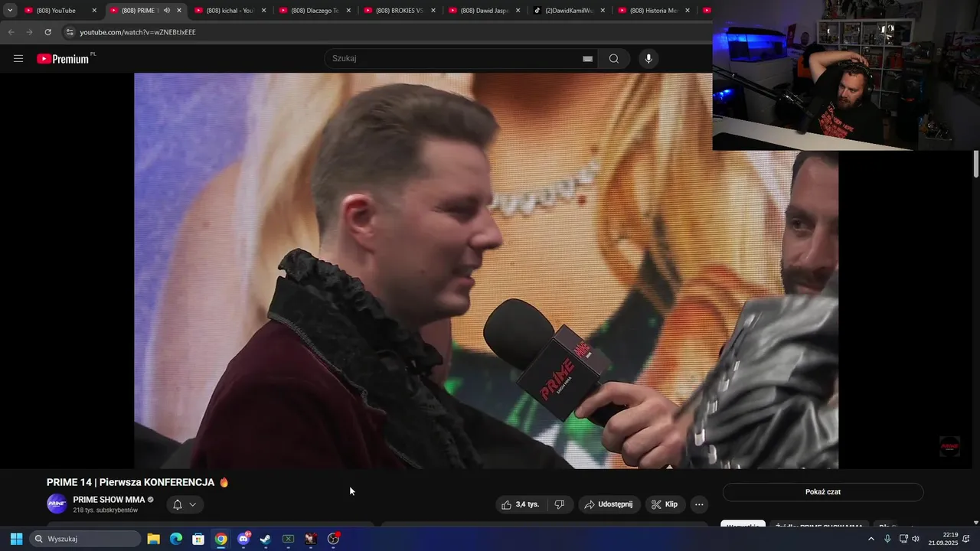The image size is (980, 551).
Task: Switch to the (808) kichal tab
Action: (230, 11)
